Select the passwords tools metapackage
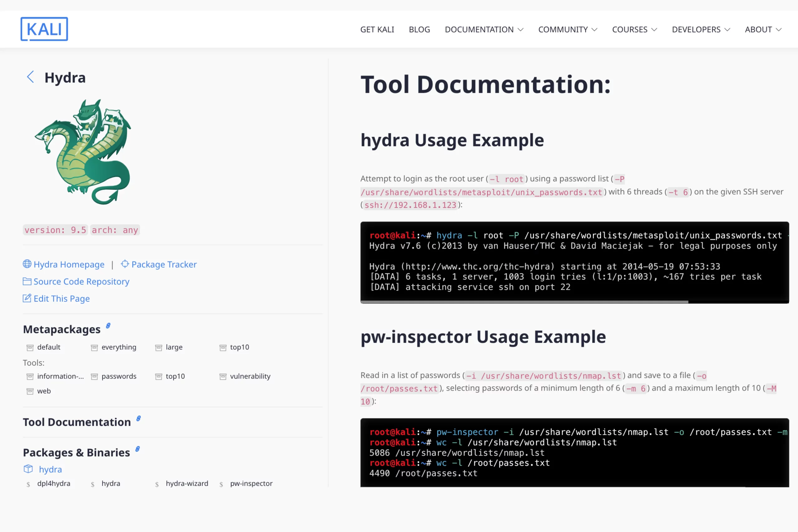This screenshot has height=532, width=798. tap(118, 376)
